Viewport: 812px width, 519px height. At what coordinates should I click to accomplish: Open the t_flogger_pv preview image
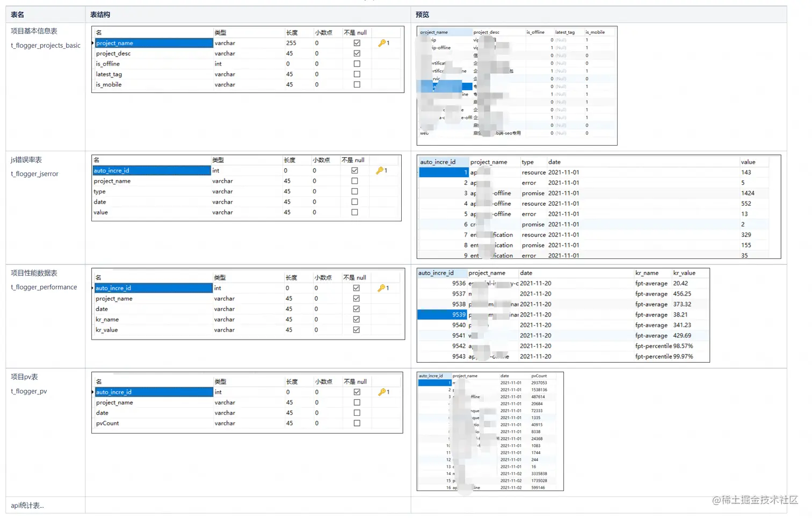pyautogui.click(x=490, y=431)
